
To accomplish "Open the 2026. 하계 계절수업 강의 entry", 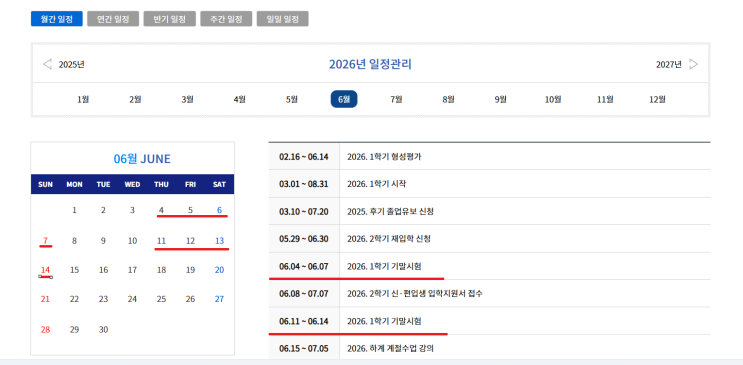I will pyautogui.click(x=390, y=349).
